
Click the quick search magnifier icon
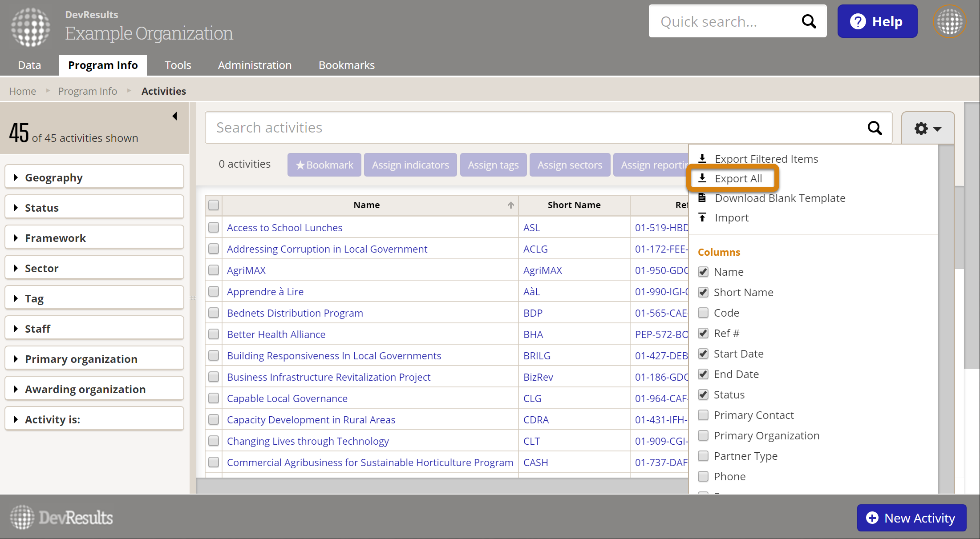809,21
